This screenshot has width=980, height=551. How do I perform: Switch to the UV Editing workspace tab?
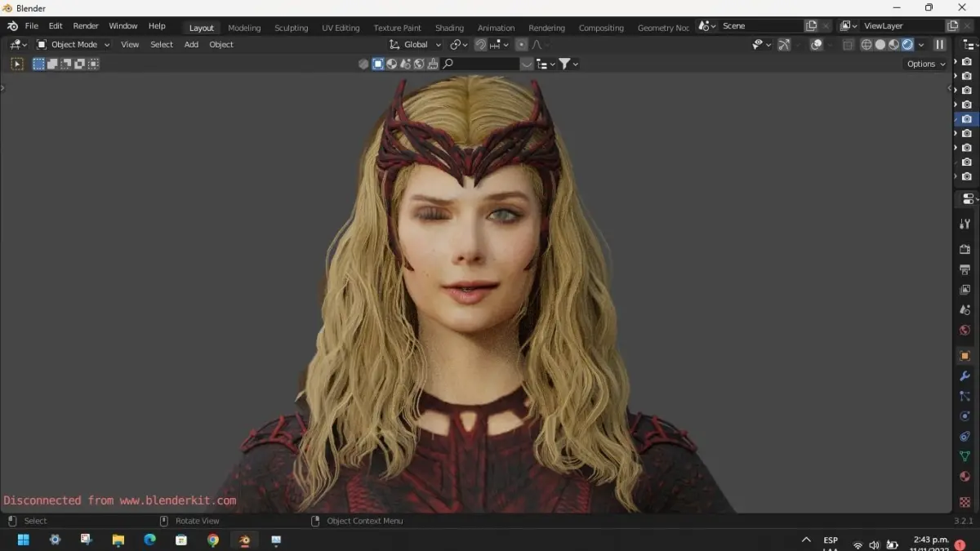coord(341,28)
